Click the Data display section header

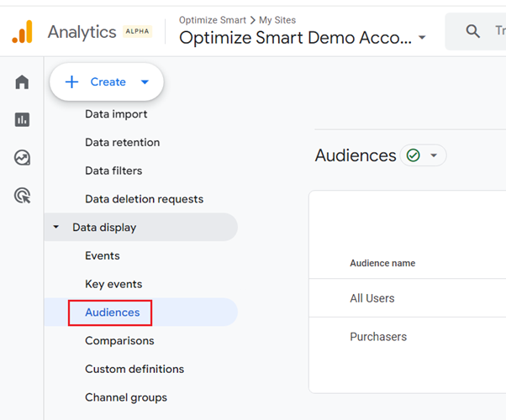pyautogui.click(x=140, y=227)
